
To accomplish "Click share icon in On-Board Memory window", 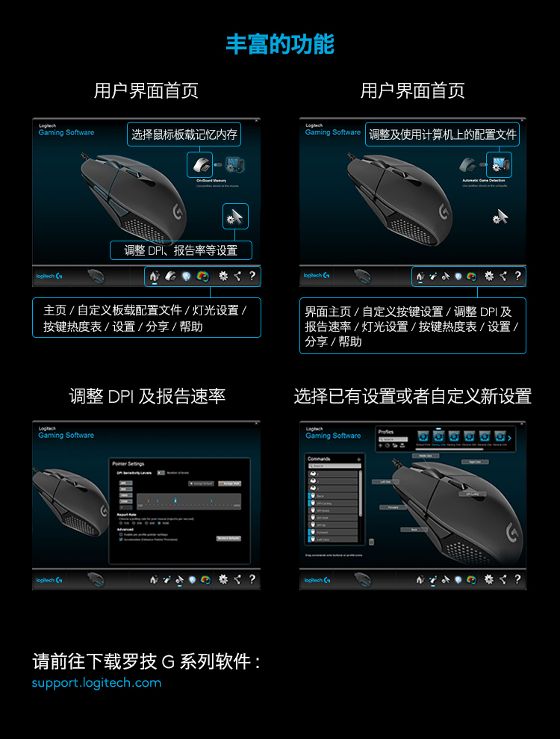I will tap(238, 276).
